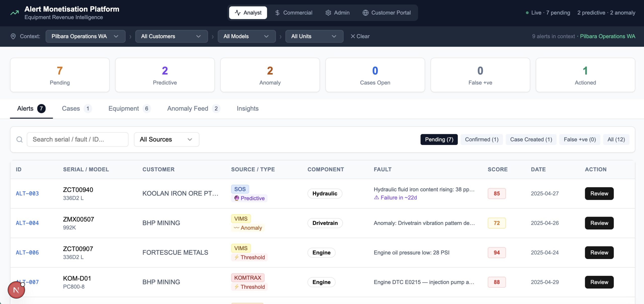Click the SOS source badge on ALT-003
Viewport: 644px width, 304px height.
pyautogui.click(x=240, y=189)
